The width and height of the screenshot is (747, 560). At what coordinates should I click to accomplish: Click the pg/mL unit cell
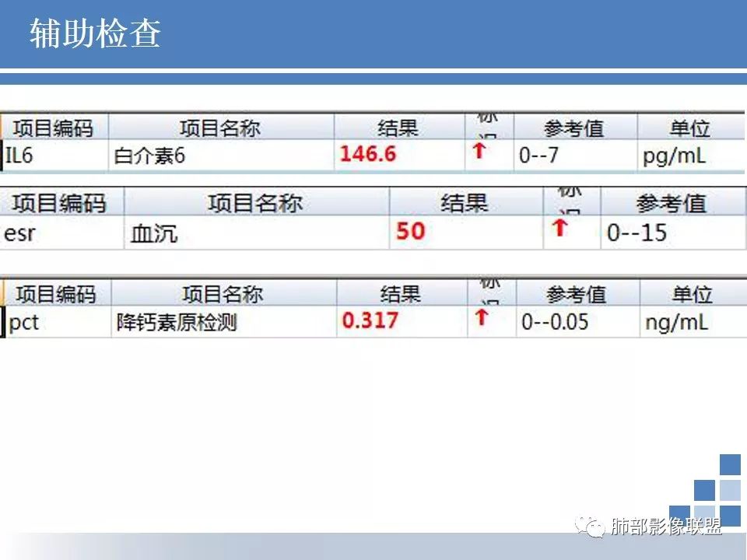pos(691,156)
